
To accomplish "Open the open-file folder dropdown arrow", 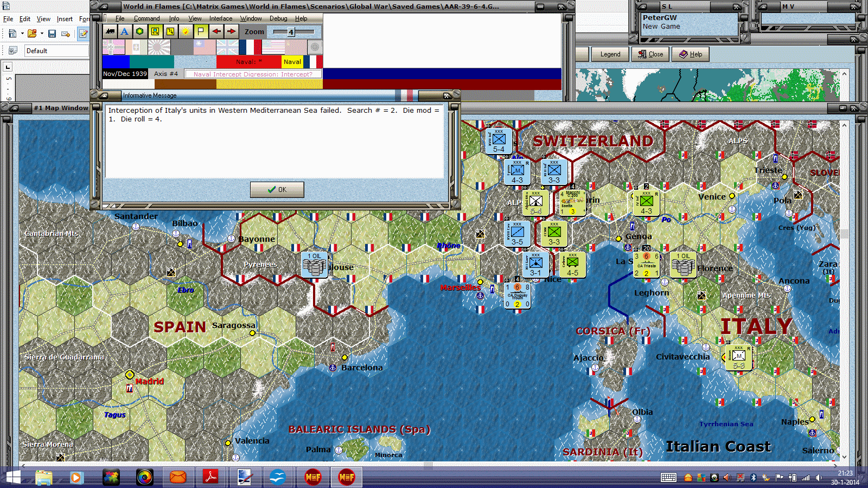I will click(42, 34).
